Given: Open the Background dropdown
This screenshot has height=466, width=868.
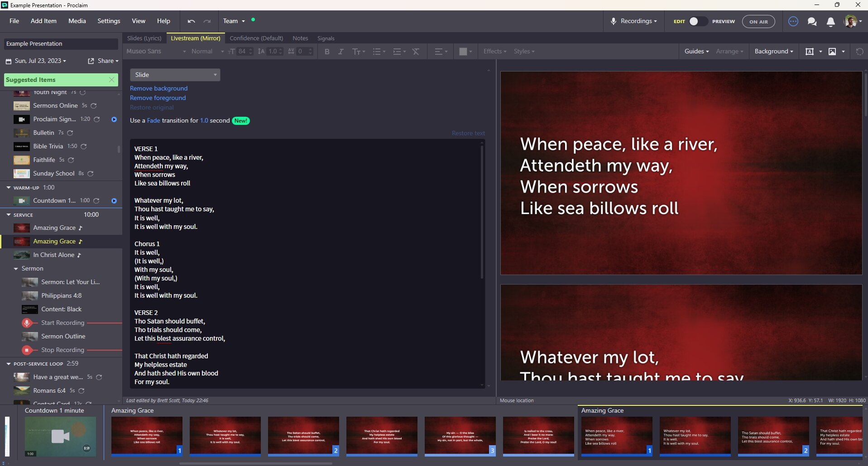Looking at the screenshot, I should (x=774, y=51).
